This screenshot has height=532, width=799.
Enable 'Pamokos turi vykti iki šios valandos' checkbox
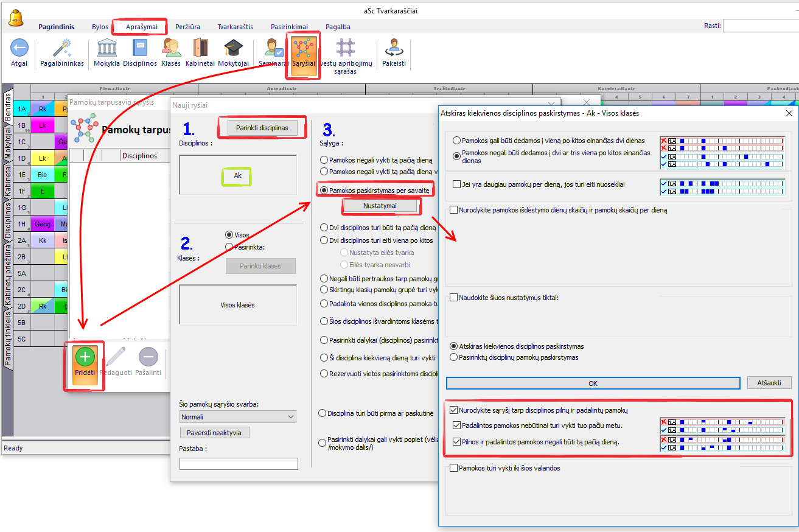pos(454,468)
